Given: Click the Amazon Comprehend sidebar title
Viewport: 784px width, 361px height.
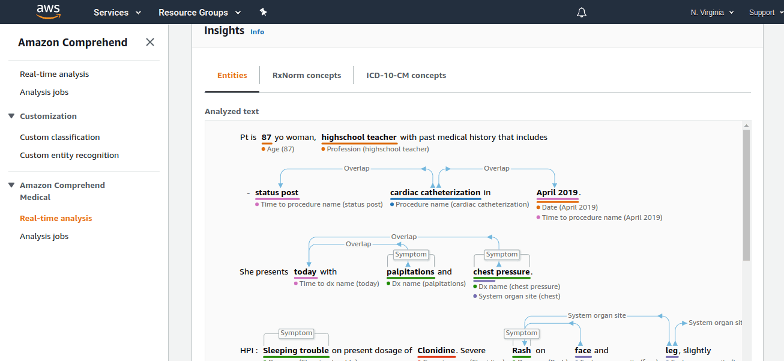Looking at the screenshot, I should point(72,42).
